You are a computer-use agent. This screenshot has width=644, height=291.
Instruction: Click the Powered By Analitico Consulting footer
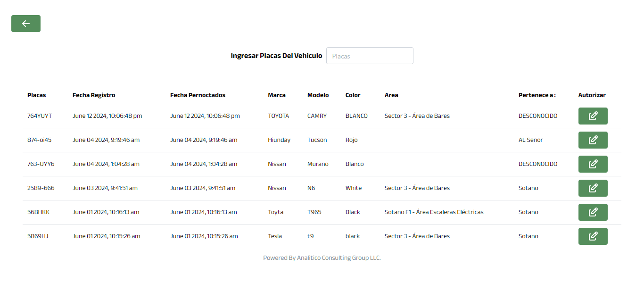[322, 258]
